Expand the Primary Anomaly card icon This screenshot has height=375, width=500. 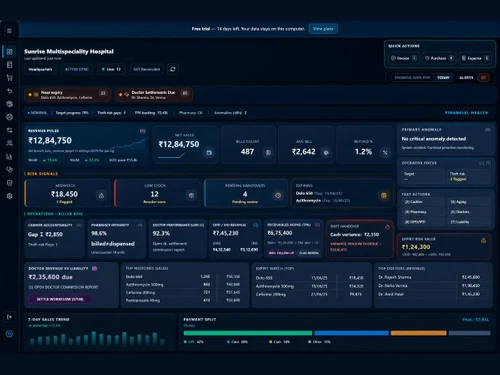(x=487, y=130)
